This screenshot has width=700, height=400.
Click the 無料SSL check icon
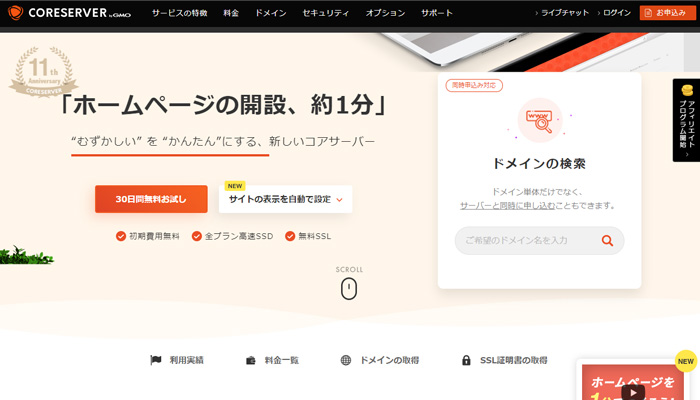coord(290,236)
